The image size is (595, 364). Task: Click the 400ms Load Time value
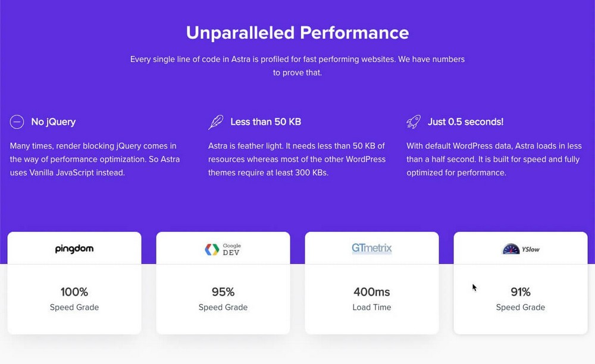point(372,292)
